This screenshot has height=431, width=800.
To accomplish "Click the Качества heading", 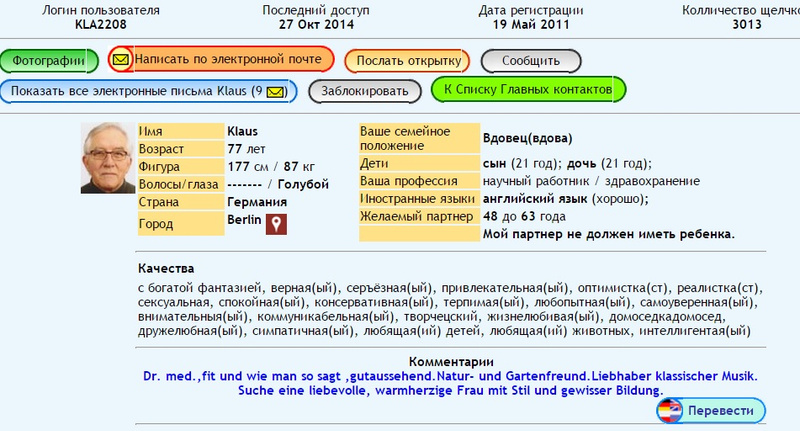I will pyautogui.click(x=166, y=268).
